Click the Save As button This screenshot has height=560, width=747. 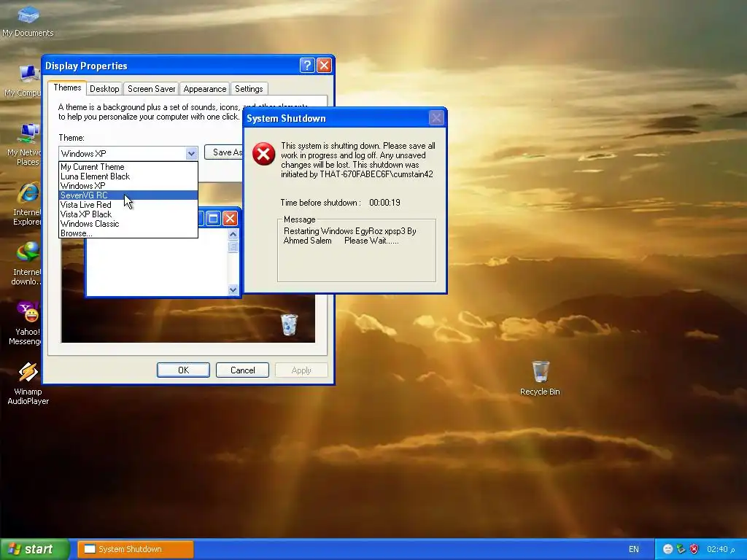pyautogui.click(x=224, y=152)
